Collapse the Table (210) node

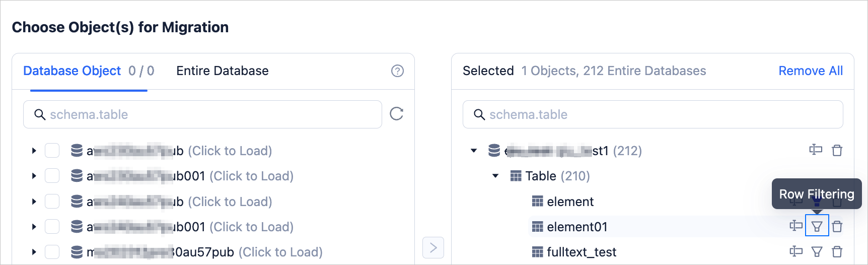[x=495, y=176]
